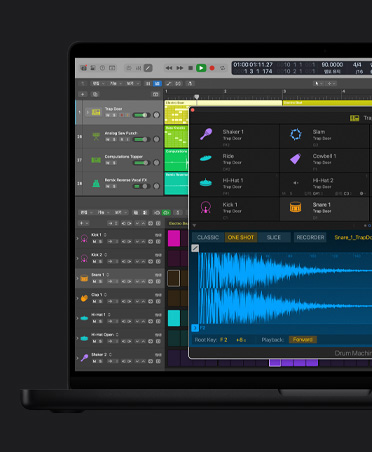Click the Root Key F 2 value
This screenshot has height=452, width=372.
pyautogui.click(x=224, y=340)
